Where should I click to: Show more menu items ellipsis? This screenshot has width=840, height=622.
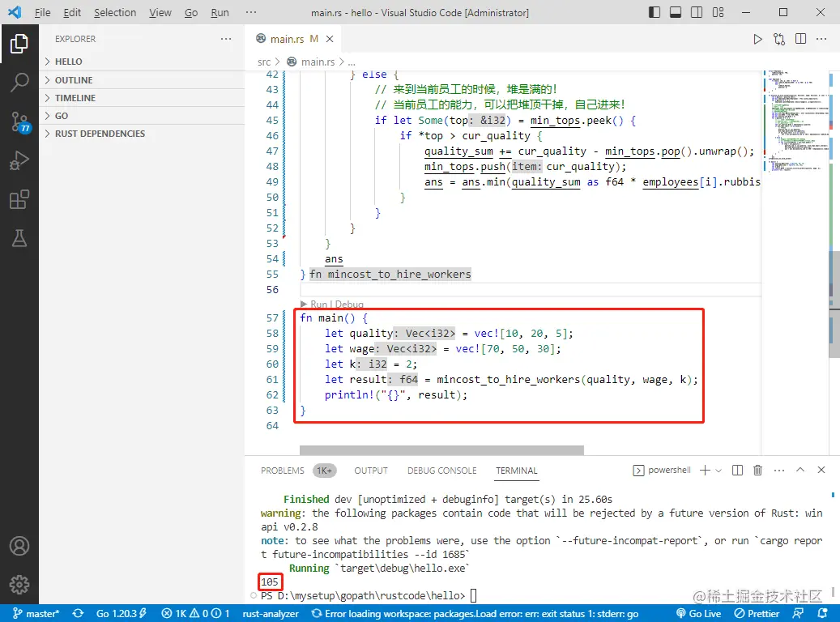(x=251, y=12)
